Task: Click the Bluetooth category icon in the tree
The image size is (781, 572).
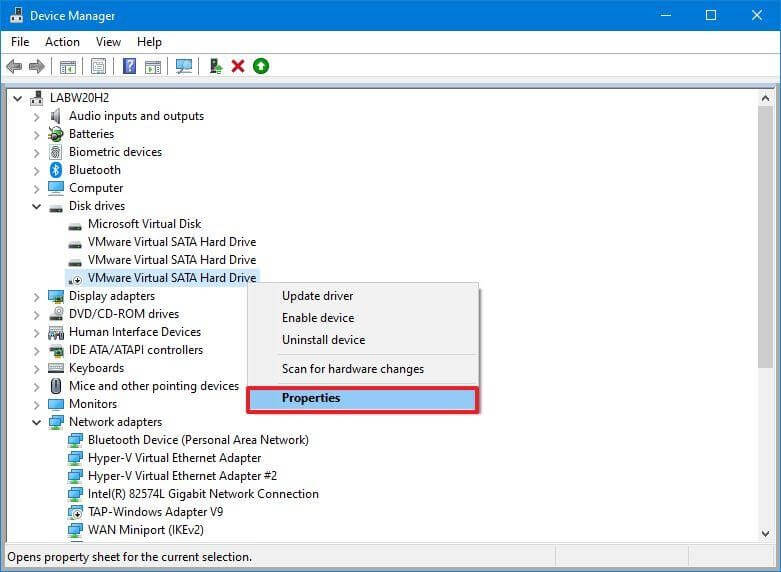Action: (56, 170)
